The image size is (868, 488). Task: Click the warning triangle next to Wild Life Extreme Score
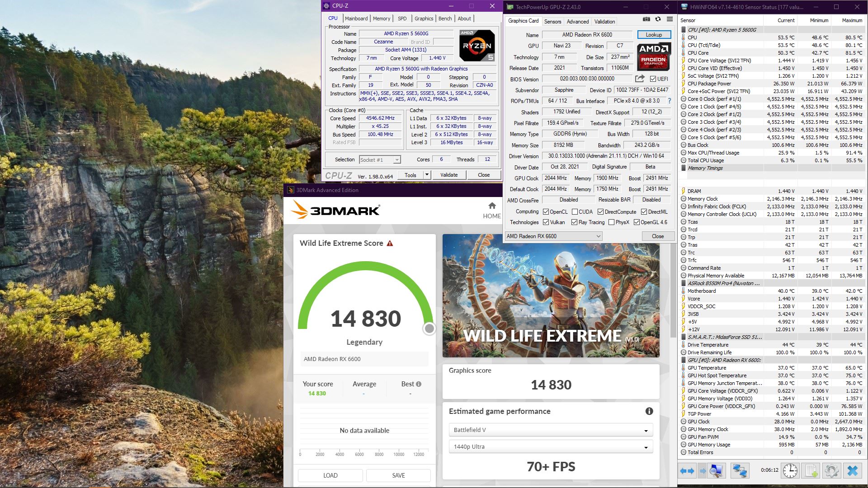[390, 243]
